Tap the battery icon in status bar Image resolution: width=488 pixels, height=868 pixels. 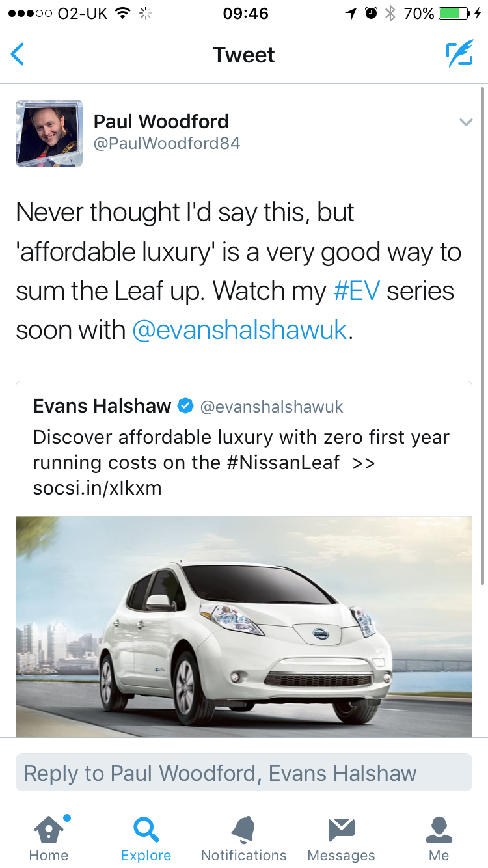(455, 13)
